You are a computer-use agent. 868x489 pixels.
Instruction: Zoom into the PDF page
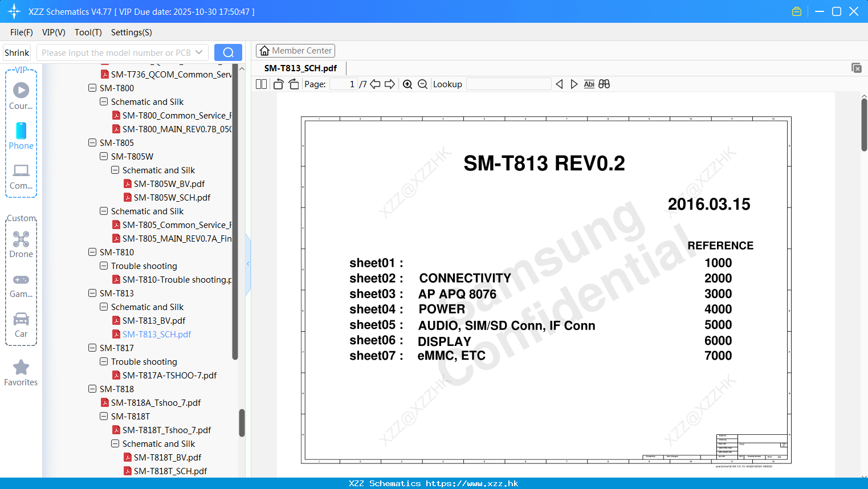click(407, 84)
